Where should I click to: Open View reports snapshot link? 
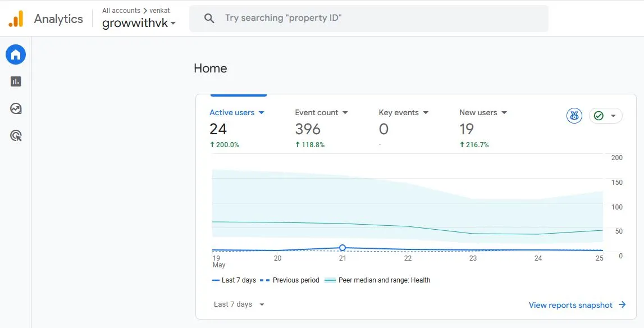click(x=570, y=305)
